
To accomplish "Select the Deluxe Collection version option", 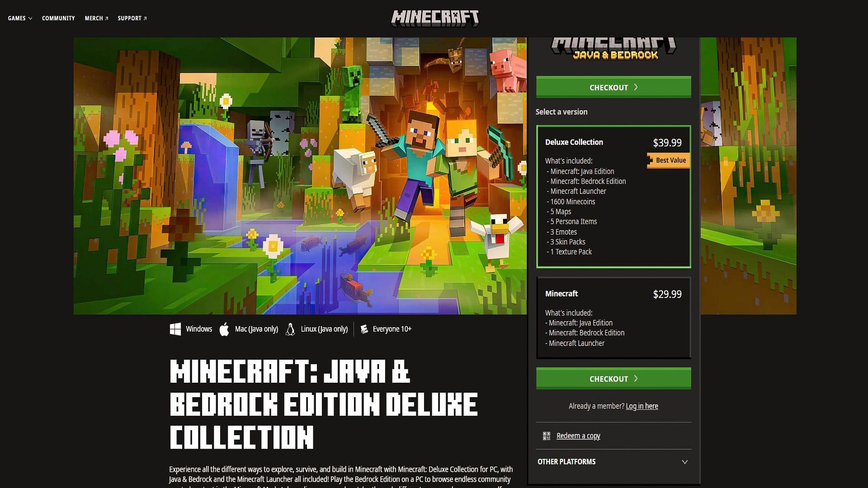I will pyautogui.click(x=613, y=197).
